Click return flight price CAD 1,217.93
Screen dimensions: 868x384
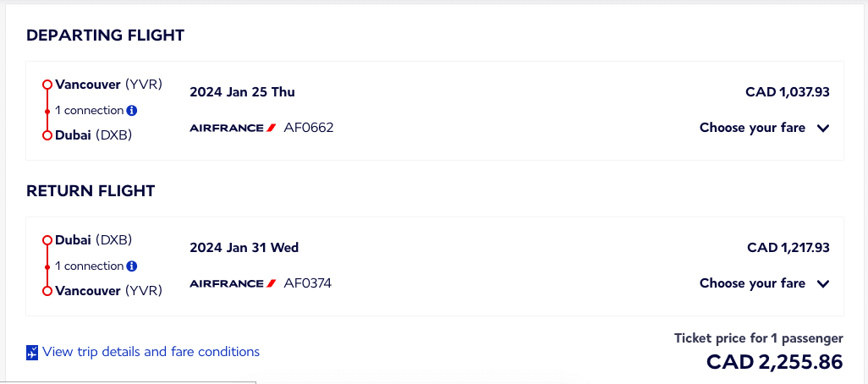tap(788, 247)
